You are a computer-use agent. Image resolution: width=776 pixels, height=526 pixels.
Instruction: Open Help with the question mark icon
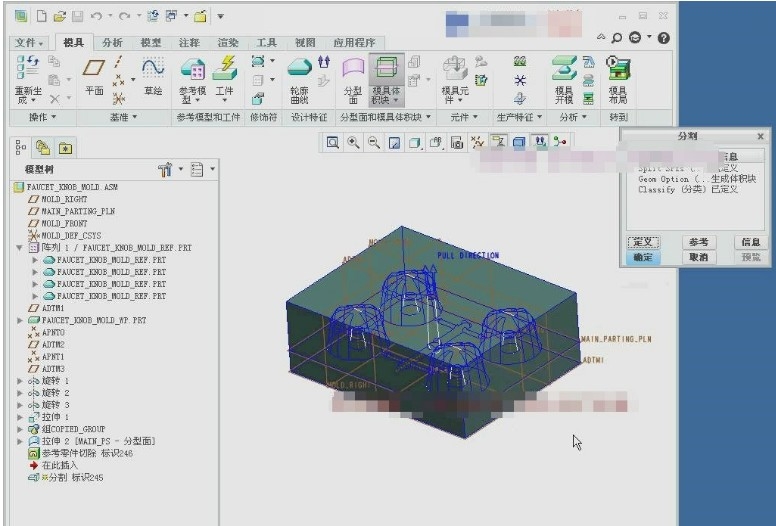pyautogui.click(x=664, y=38)
